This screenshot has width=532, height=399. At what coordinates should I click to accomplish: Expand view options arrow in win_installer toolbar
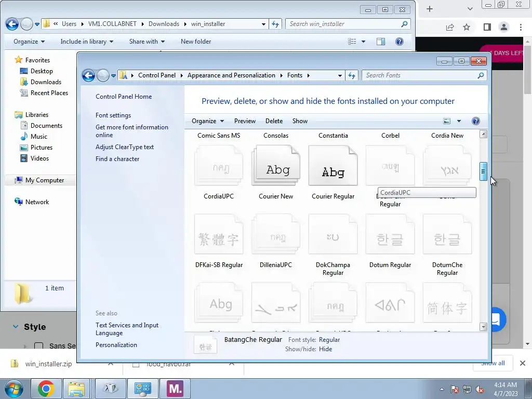(363, 42)
